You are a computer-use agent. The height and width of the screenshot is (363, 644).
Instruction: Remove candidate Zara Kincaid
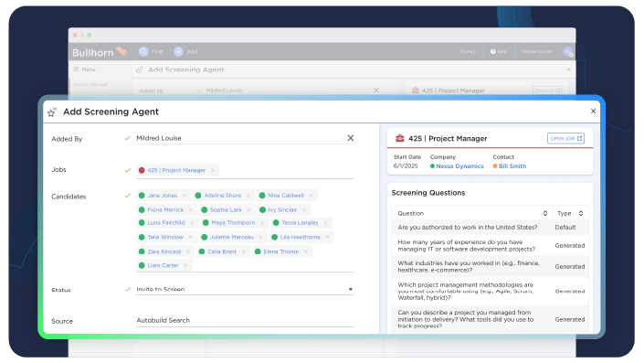(187, 251)
